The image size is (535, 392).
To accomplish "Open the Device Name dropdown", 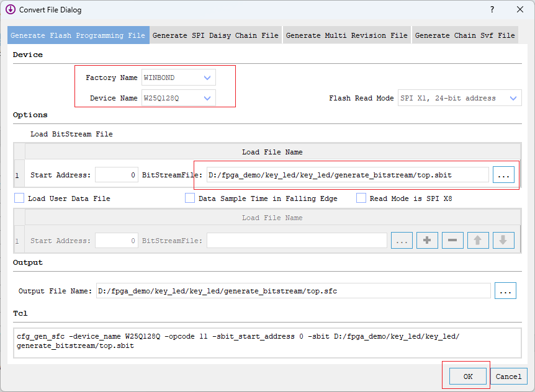I will point(208,97).
